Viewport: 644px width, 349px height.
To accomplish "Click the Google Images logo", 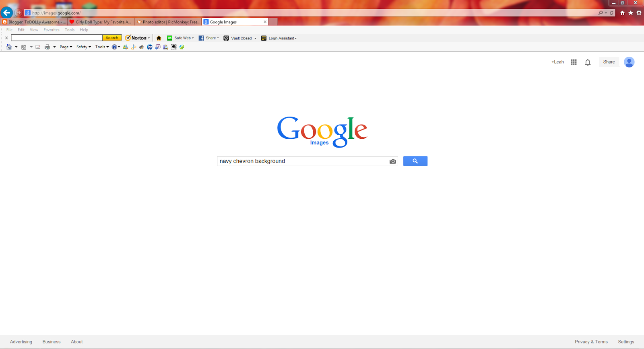I will pyautogui.click(x=322, y=131).
